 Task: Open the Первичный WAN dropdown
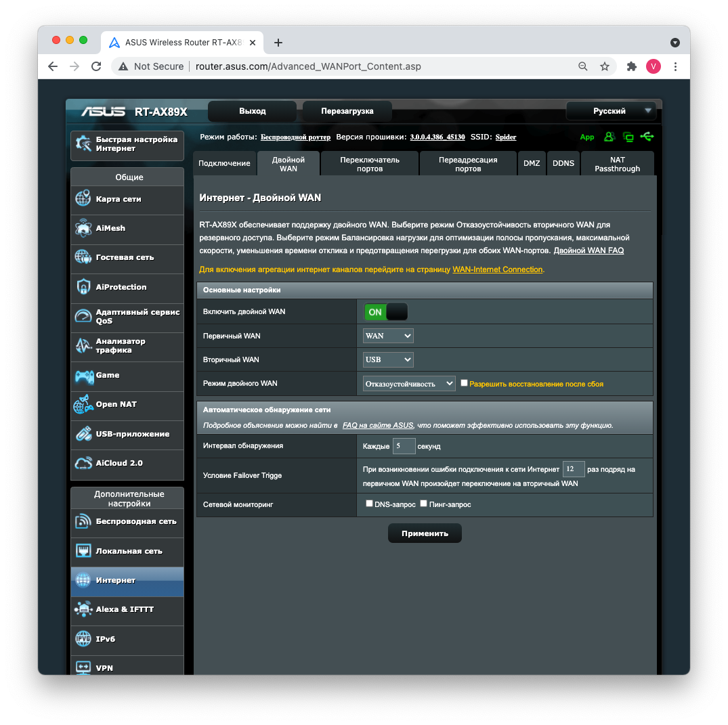[x=388, y=336]
